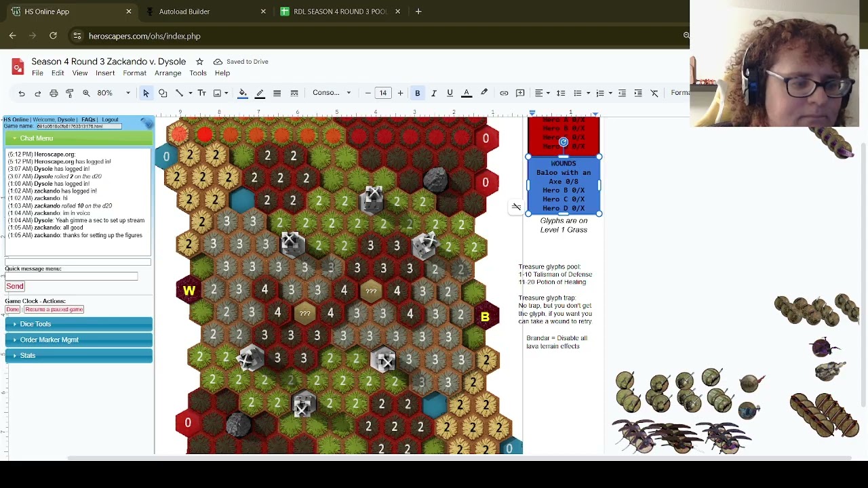Click the Highlight color pen icon

click(x=484, y=93)
